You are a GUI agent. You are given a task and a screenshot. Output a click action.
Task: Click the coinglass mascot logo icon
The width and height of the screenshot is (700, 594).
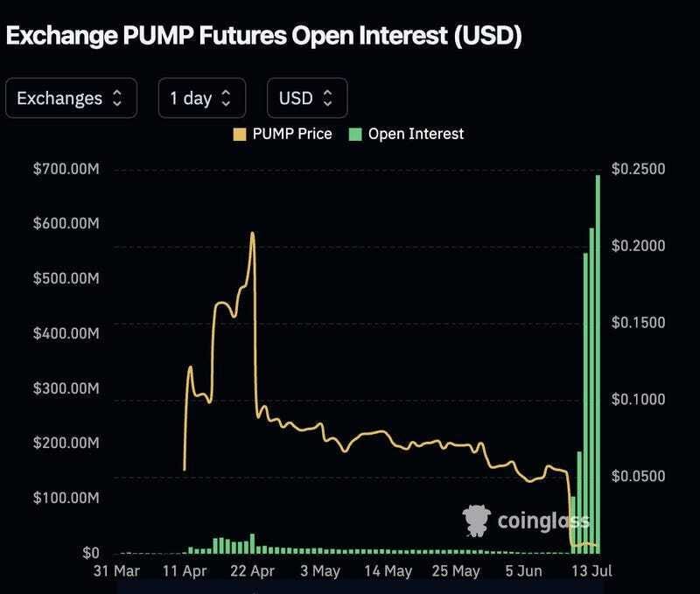pyautogui.click(x=476, y=521)
